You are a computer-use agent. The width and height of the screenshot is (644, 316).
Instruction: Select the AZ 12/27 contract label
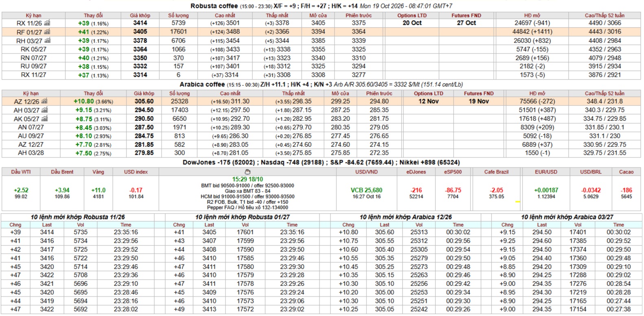pyautogui.click(x=31, y=144)
